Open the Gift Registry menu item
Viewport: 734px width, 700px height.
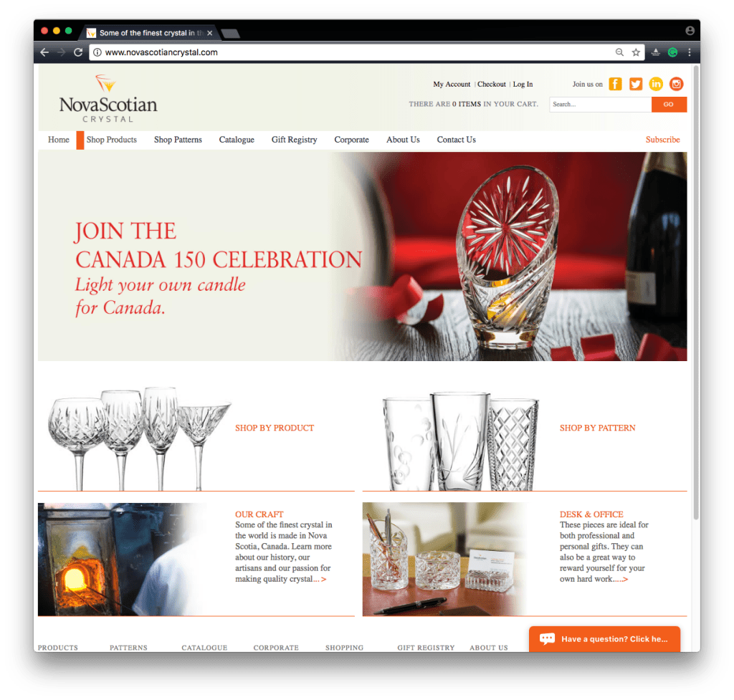(294, 140)
